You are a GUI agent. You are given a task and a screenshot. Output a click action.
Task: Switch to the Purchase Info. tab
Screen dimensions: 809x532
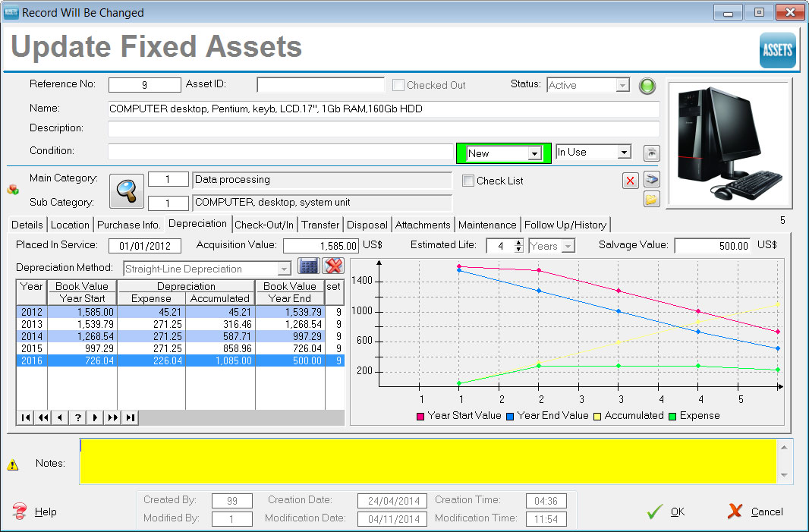[128, 225]
